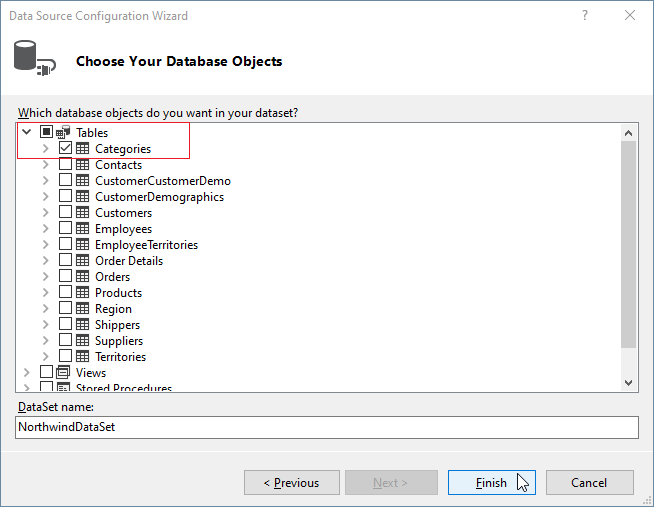Check the Territories table checkbox
The image size is (654, 507).
coord(65,356)
